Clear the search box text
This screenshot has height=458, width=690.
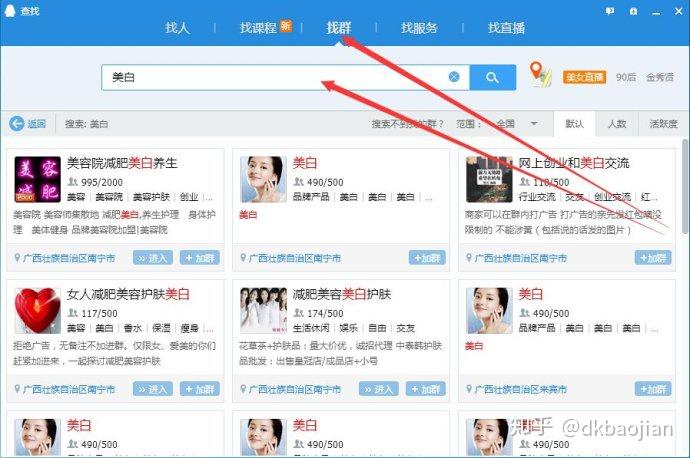pos(454,77)
